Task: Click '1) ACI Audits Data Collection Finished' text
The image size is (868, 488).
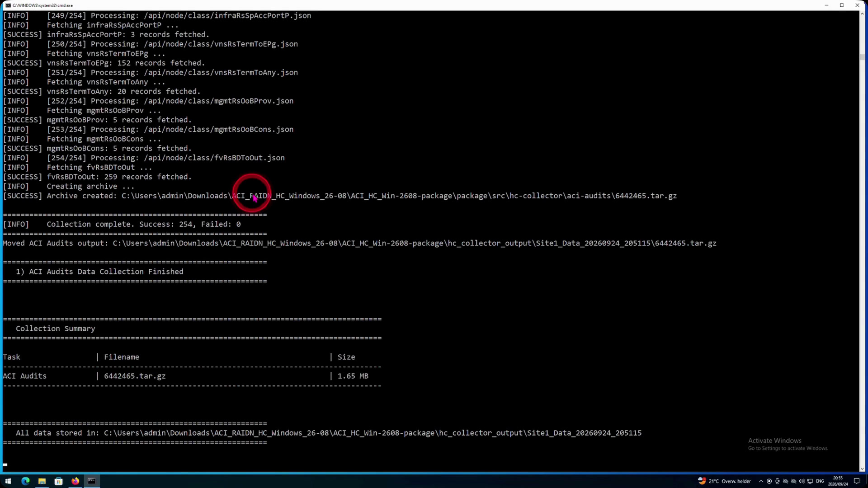Action: pos(99,272)
